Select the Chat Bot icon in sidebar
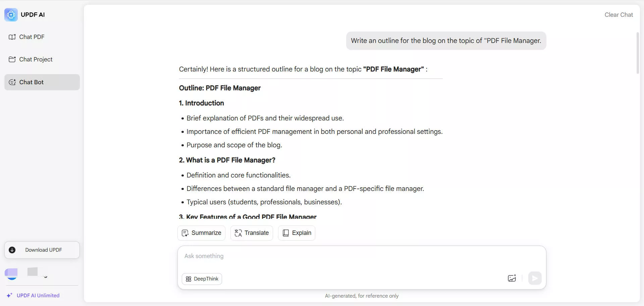Screen dimensions: 644x306 coord(12,82)
